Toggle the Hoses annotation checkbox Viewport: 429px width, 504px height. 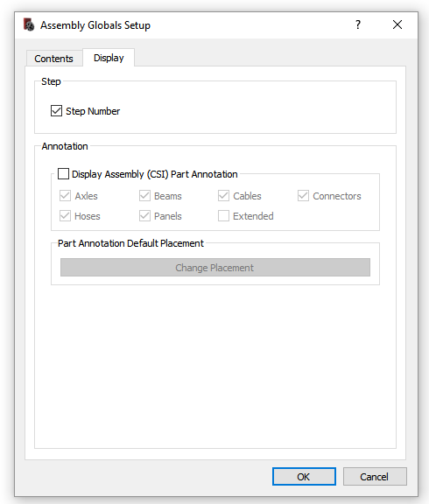tap(65, 215)
